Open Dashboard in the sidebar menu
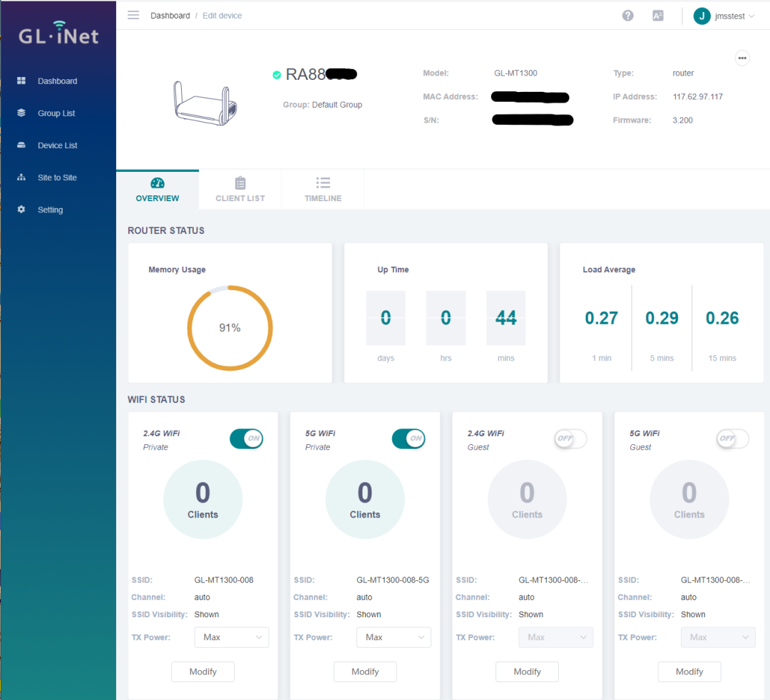 pos(58,81)
